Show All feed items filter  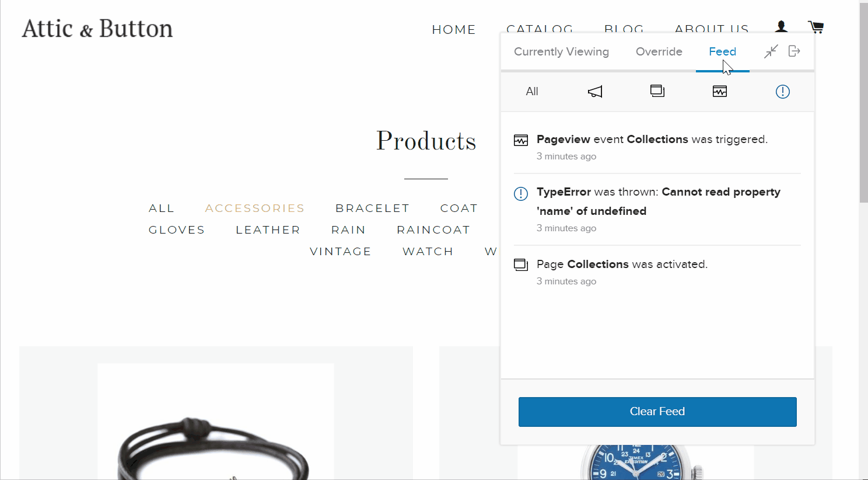pos(532,92)
